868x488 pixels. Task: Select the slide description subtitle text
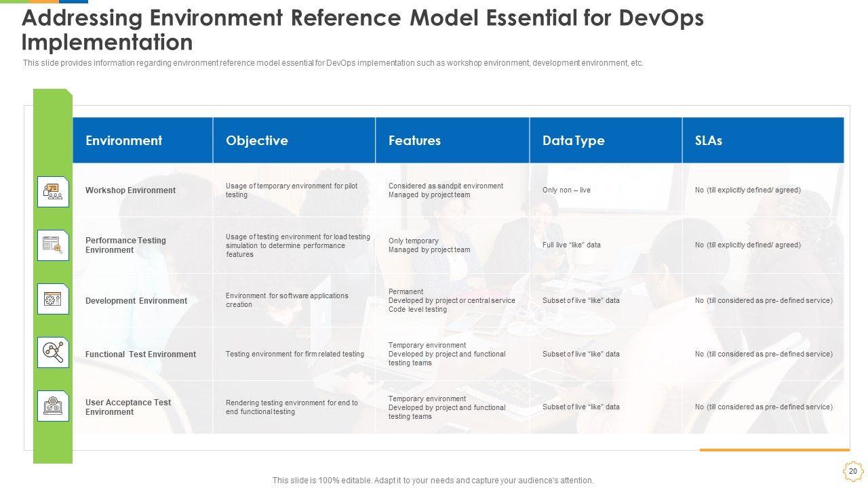pos(333,63)
